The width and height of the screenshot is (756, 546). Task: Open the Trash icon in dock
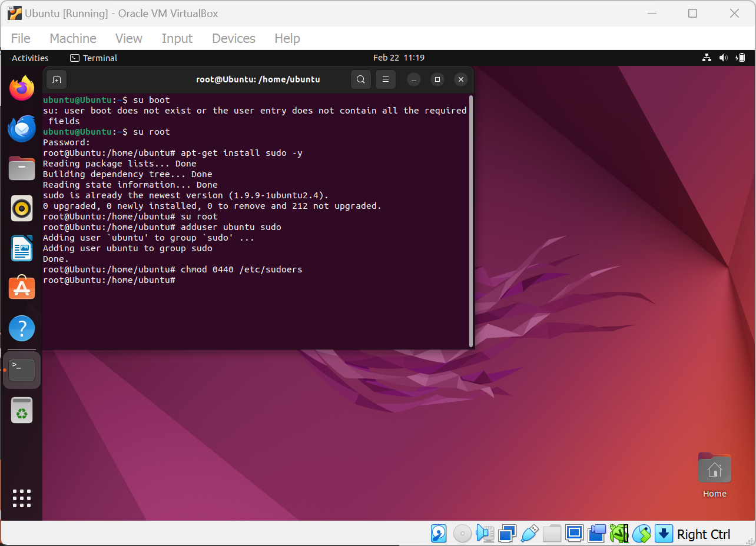[x=22, y=410]
